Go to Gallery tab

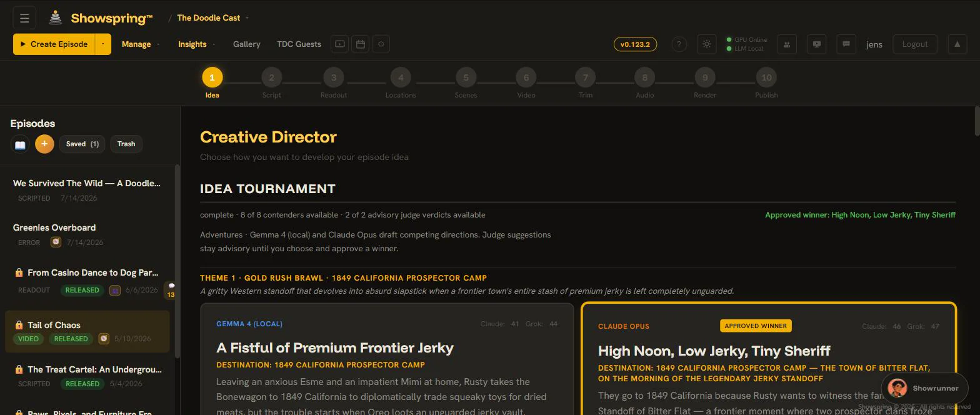(x=246, y=44)
